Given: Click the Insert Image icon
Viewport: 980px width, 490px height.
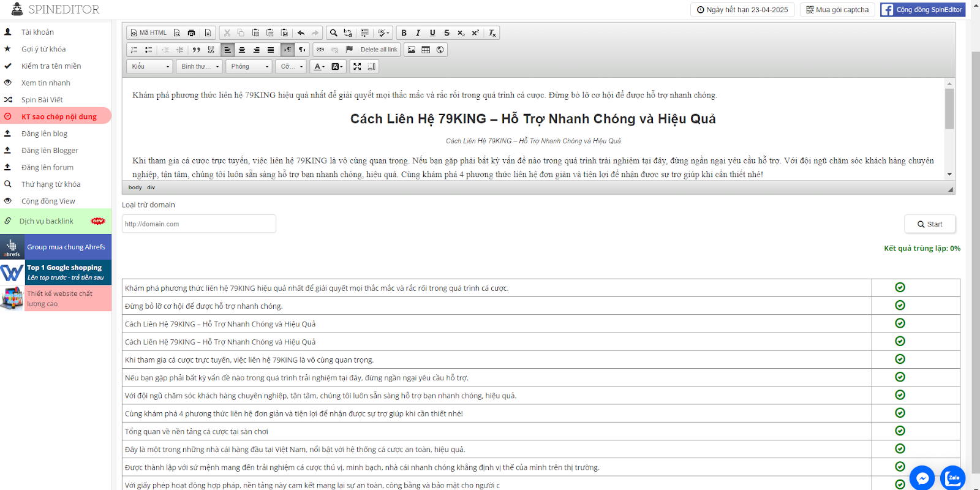Looking at the screenshot, I should coord(412,50).
